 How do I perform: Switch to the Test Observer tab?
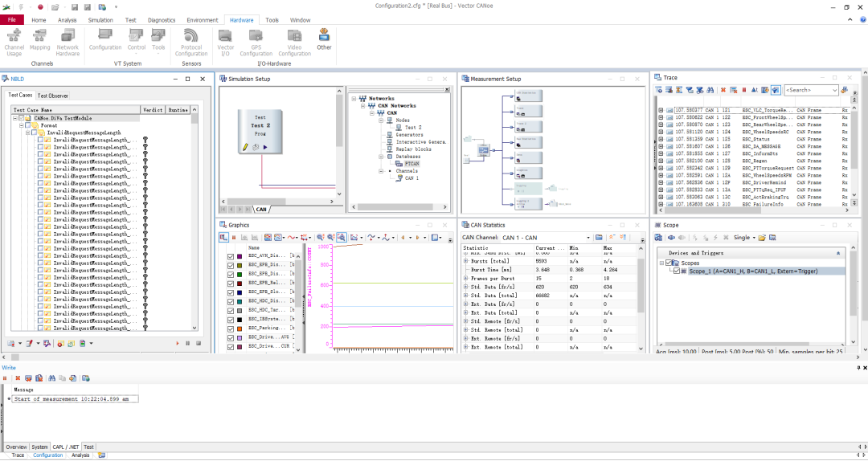(53, 96)
